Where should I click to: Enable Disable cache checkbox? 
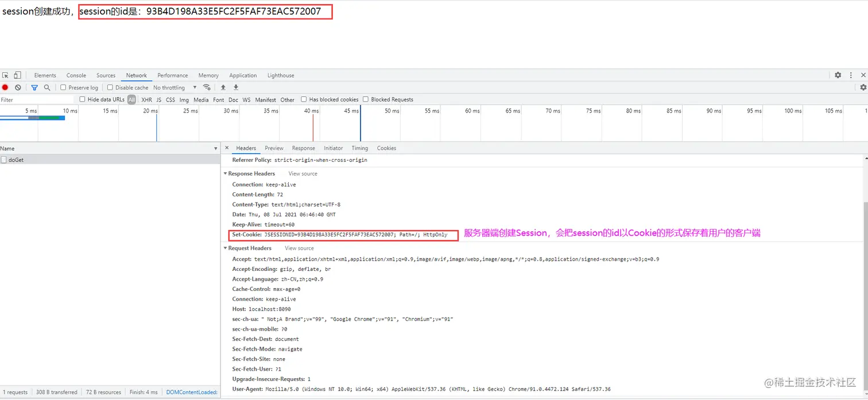110,87
